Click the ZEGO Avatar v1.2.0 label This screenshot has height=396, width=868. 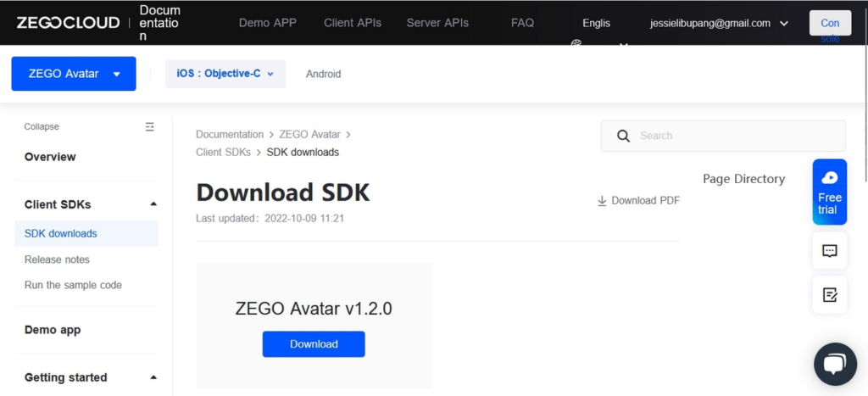point(314,309)
